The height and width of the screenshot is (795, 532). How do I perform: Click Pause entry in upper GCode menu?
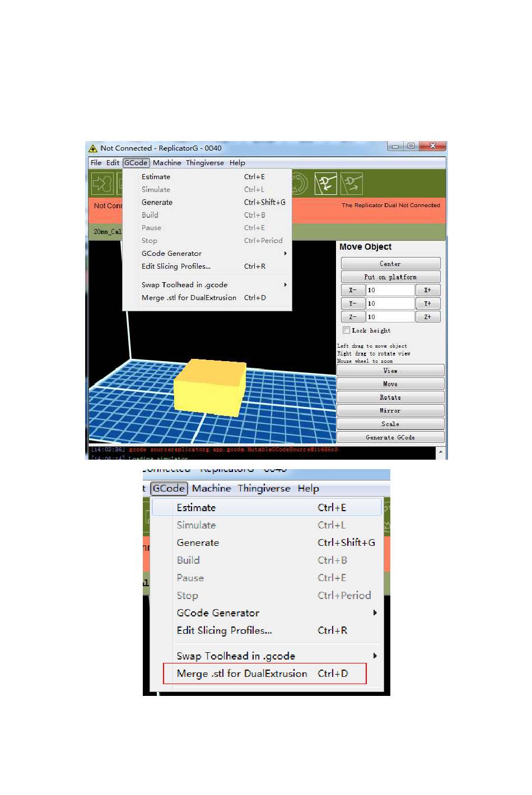207,228
